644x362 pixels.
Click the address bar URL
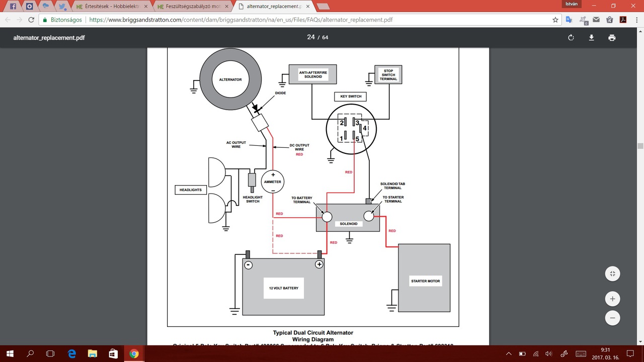click(x=241, y=20)
